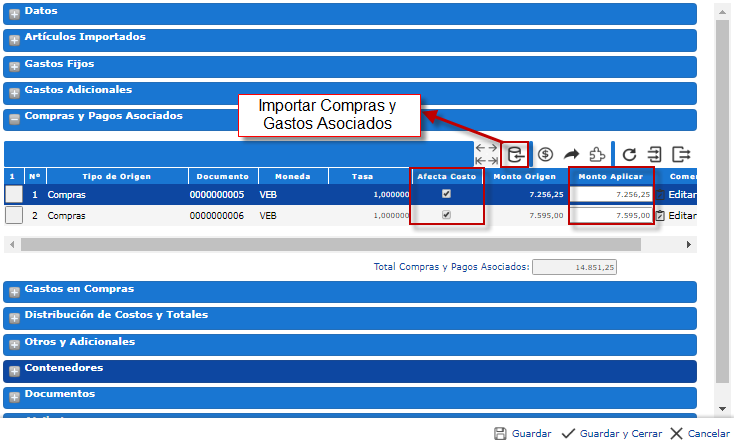
Task: Click the circular refresh arrow icon
Action: (x=629, y=154)
